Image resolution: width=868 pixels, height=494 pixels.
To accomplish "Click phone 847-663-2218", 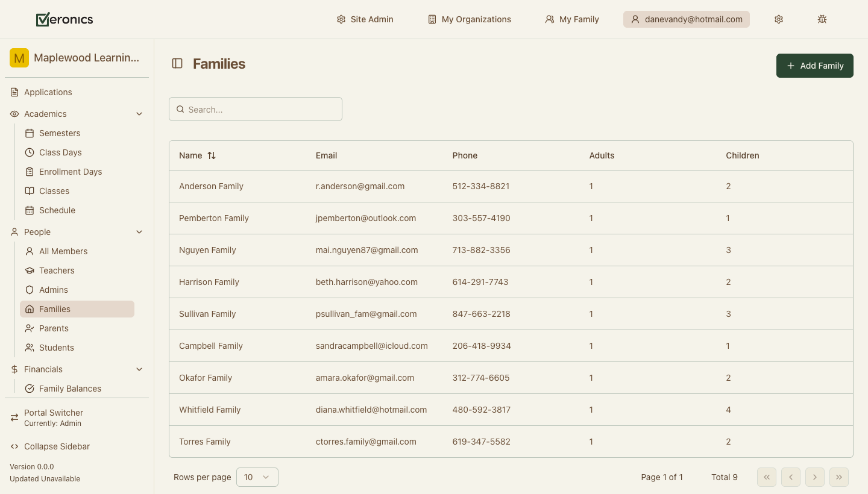I will [482, 314].
